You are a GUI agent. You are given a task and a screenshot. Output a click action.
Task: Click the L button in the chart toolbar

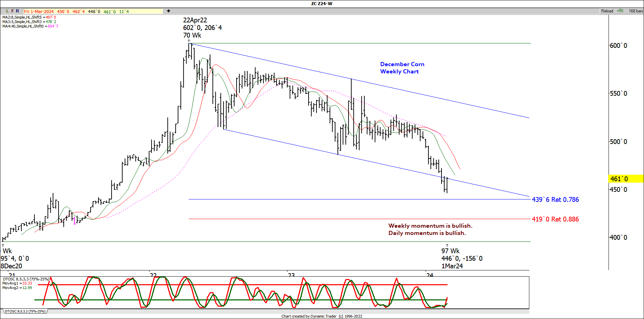point(7,11)
